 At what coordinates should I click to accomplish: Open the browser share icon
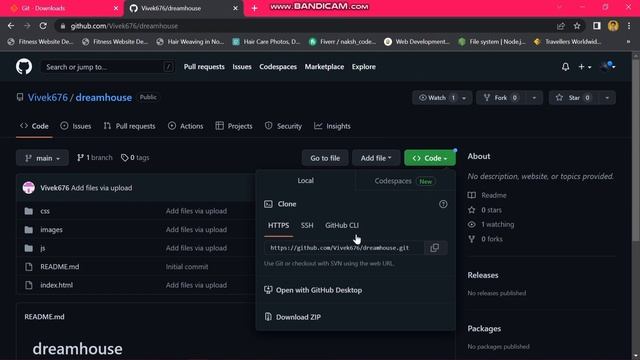560,26
